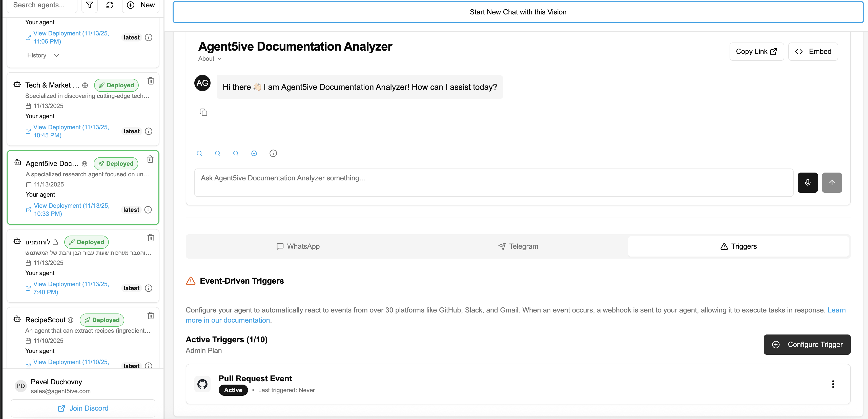The width and height of the screenshot is (868, 419).
Task: Click the first search capability icon below chat
Action: [x=199, y=153]
